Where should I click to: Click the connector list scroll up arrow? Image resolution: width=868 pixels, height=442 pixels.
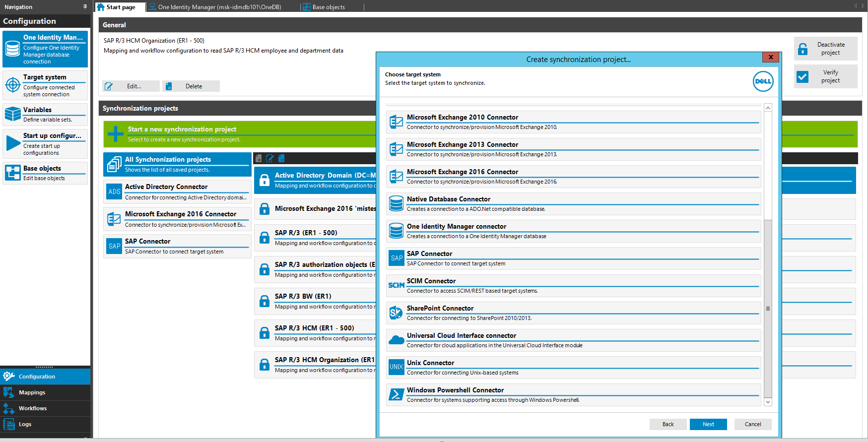coord(768,108)
